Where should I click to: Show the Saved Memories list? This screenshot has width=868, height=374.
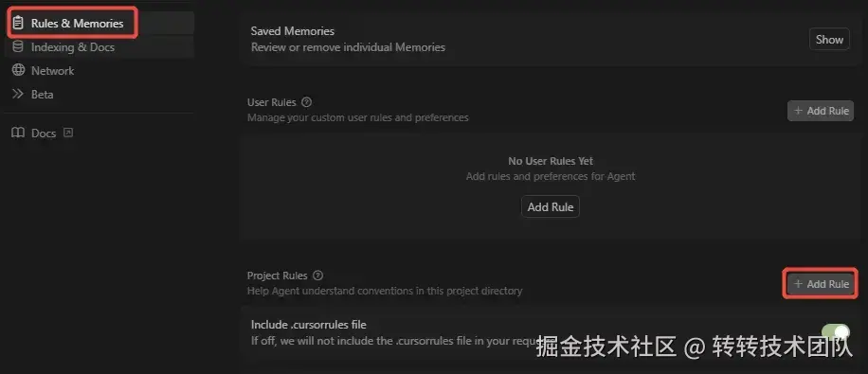[x=829, y=39]
